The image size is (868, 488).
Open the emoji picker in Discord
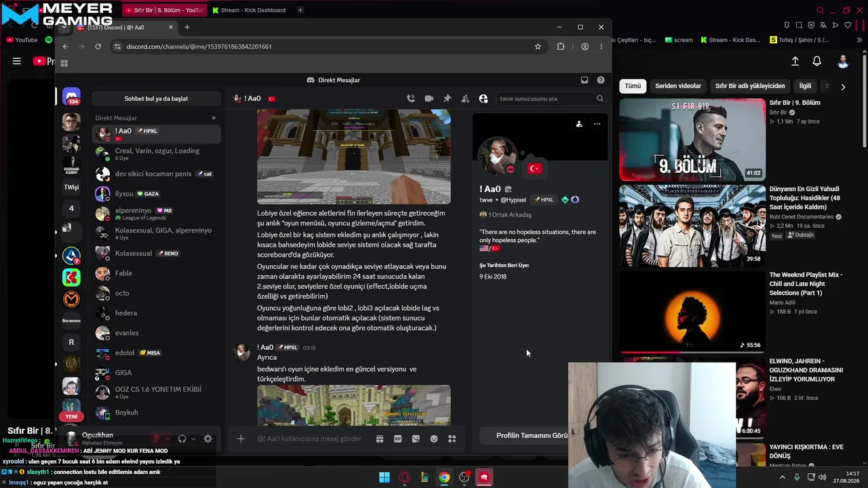434,439
